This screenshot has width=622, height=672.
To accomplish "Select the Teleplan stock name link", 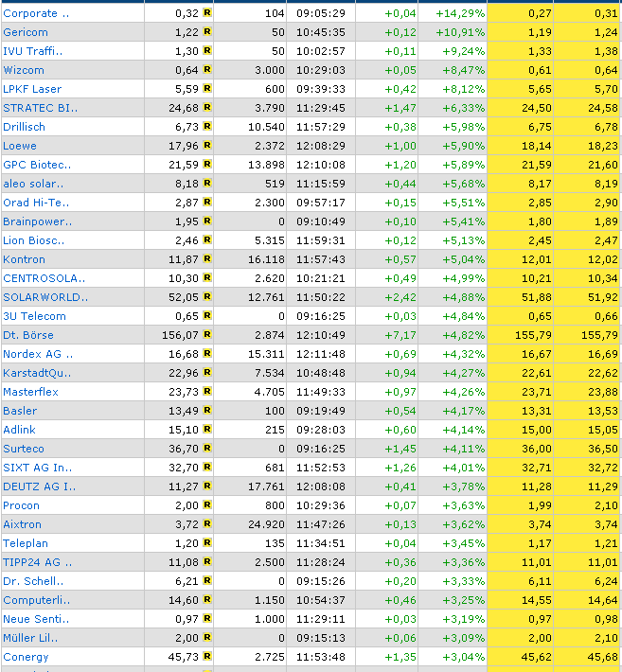I will [25, 543].
